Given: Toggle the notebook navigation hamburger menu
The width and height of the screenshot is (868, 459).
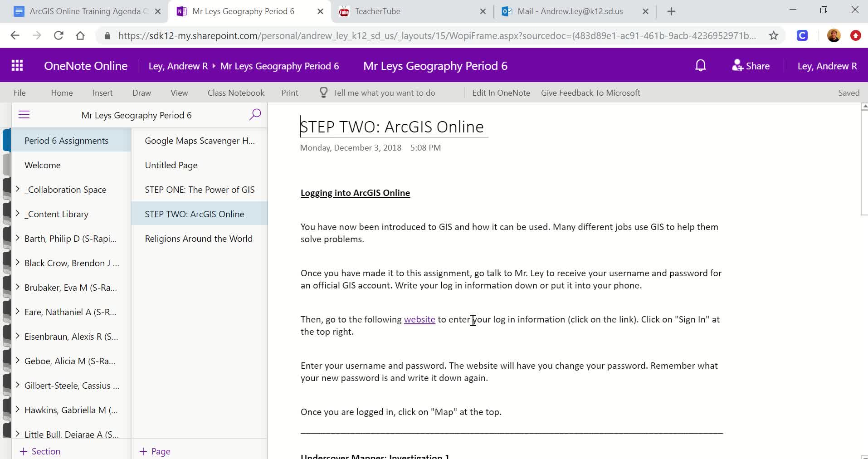Looking at the screenshot, I should tap(24, 115).
